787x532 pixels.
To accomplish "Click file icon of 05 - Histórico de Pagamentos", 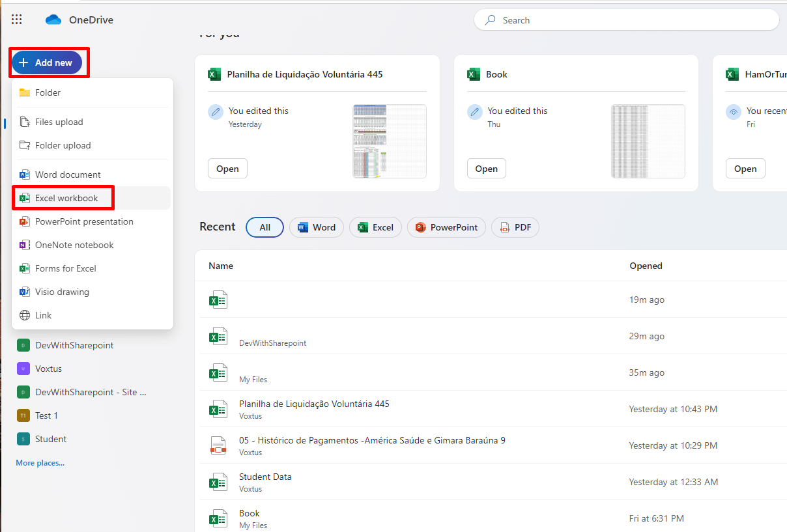I will (218, 445).
